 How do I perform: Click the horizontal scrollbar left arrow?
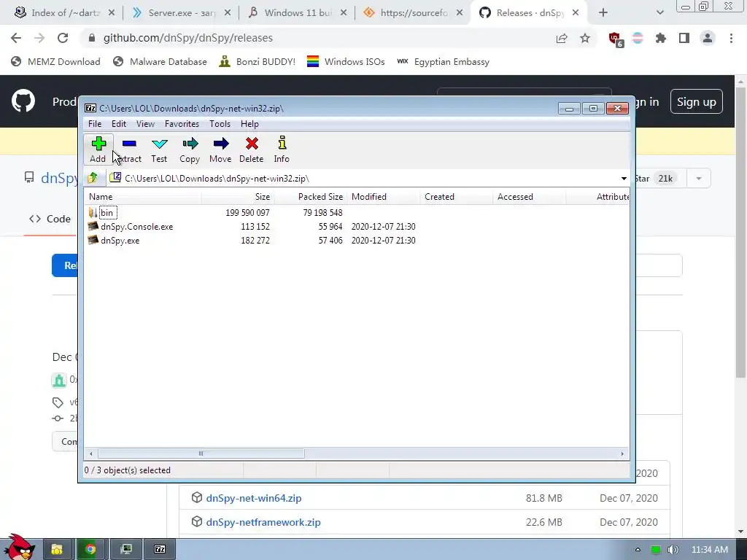pos(90,454)
